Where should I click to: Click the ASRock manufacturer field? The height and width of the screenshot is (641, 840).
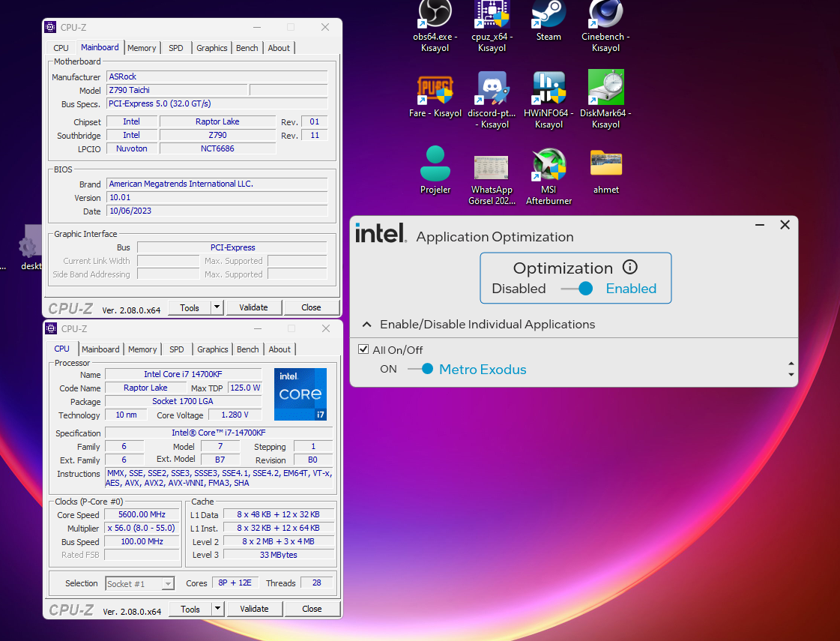tap(217, 76)
